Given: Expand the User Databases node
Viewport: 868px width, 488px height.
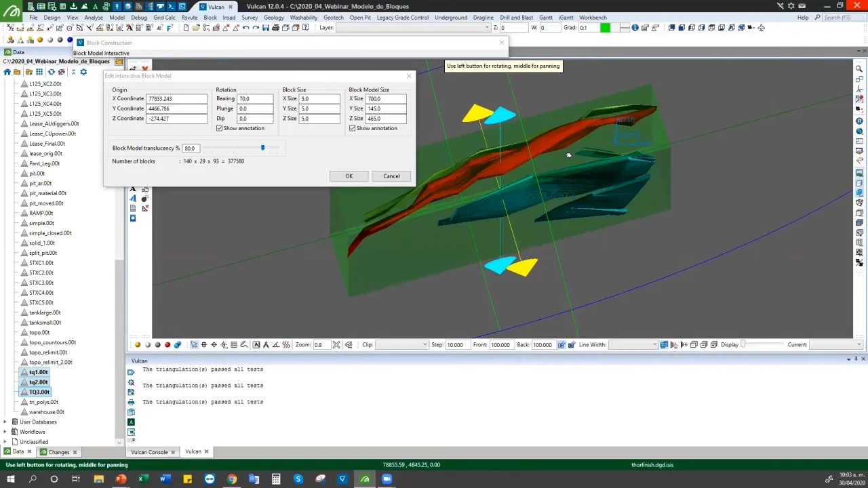Looking at the screenshot, I should point(5,422).
